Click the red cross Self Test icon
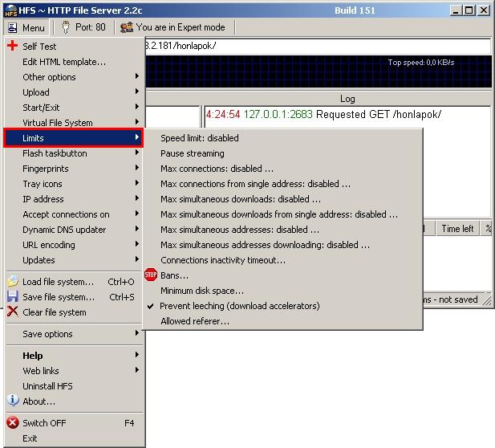This screenshot has width=495, height=448. tap(12, 46)
